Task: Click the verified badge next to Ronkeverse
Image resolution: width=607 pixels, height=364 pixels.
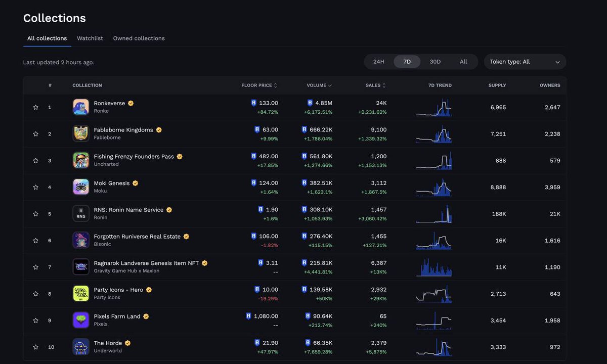Action: (131, 103)
